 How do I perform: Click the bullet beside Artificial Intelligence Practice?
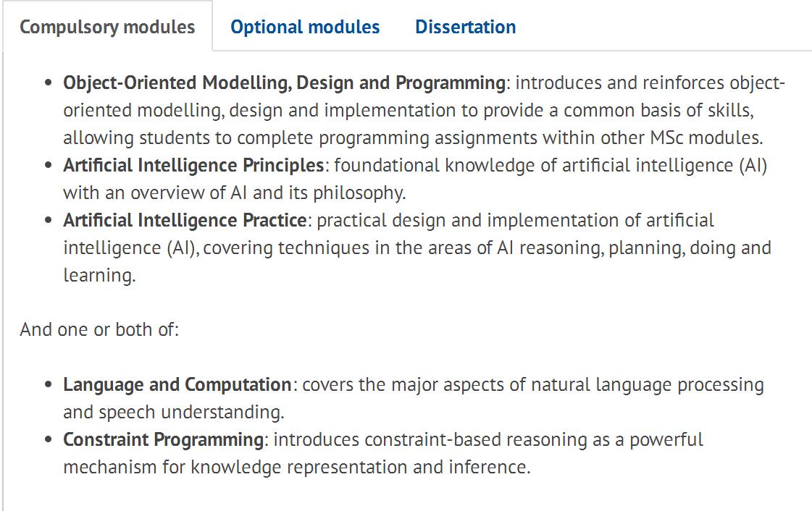click(49, 221)
